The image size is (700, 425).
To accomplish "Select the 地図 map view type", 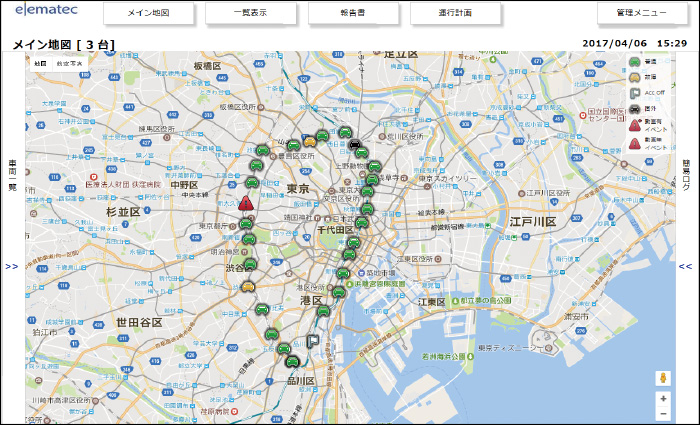I will click(40, 62).
